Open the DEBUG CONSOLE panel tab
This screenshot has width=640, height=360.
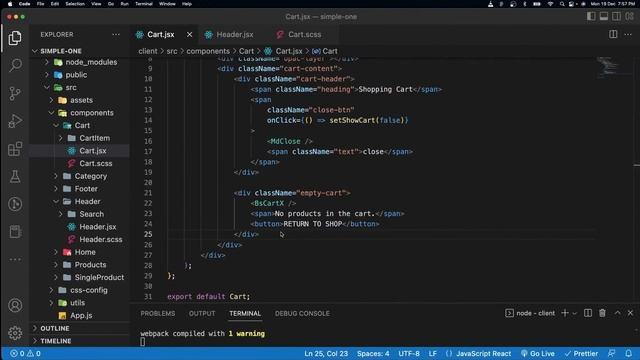point(302,313)
